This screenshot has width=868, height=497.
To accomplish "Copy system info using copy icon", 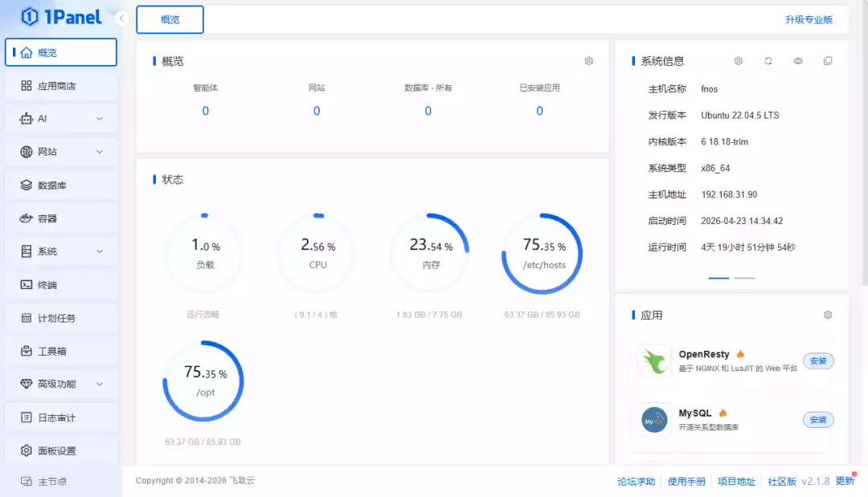I will click(x=828, y=61).
